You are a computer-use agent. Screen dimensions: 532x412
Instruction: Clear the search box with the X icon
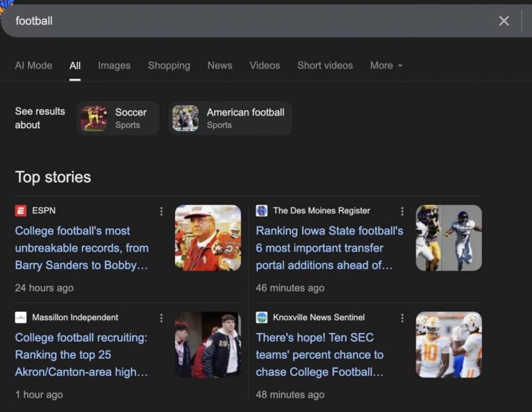point(504,21)
